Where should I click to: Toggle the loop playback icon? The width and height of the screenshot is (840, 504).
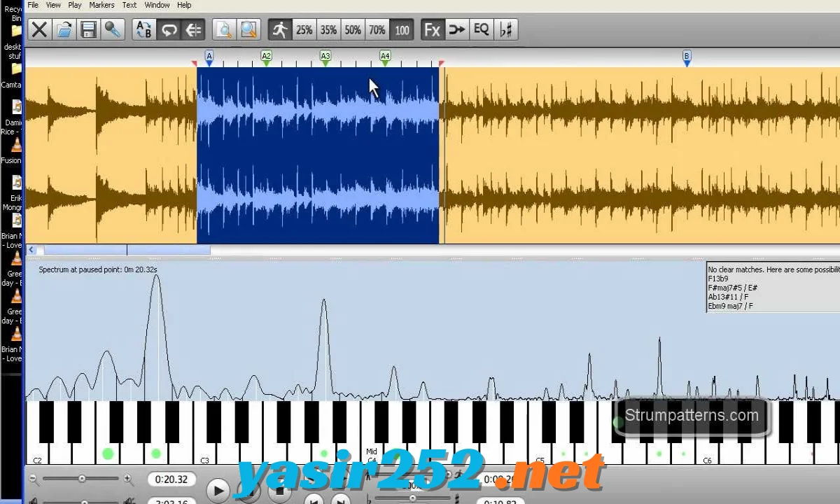pyautogui.click(x=169, y=29)
